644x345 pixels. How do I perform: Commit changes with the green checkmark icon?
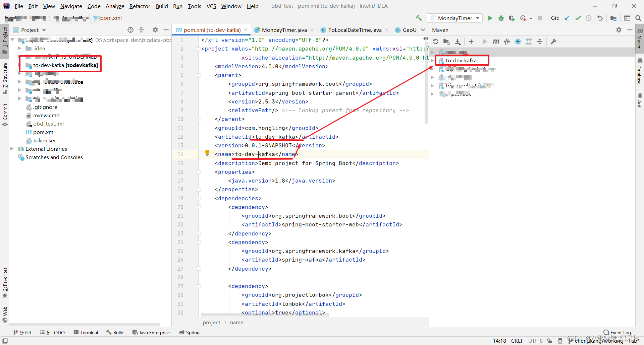click(x=578, y=18)
